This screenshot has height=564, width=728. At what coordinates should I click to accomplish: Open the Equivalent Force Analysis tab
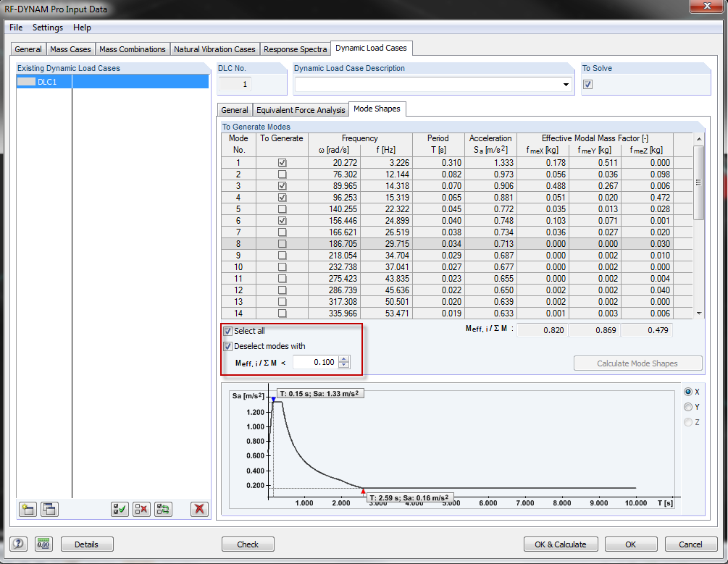pyautogui.click(x=301, y=109)
